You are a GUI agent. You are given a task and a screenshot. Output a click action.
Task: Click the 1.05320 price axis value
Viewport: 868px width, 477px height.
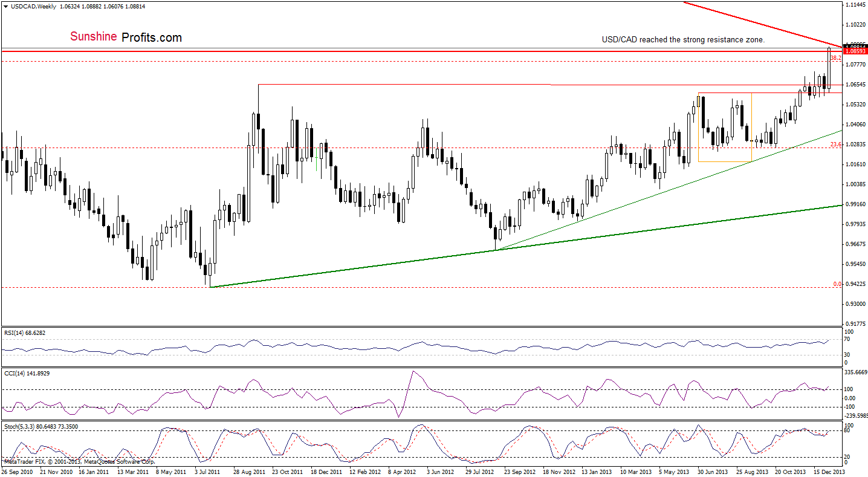[857, 105]
